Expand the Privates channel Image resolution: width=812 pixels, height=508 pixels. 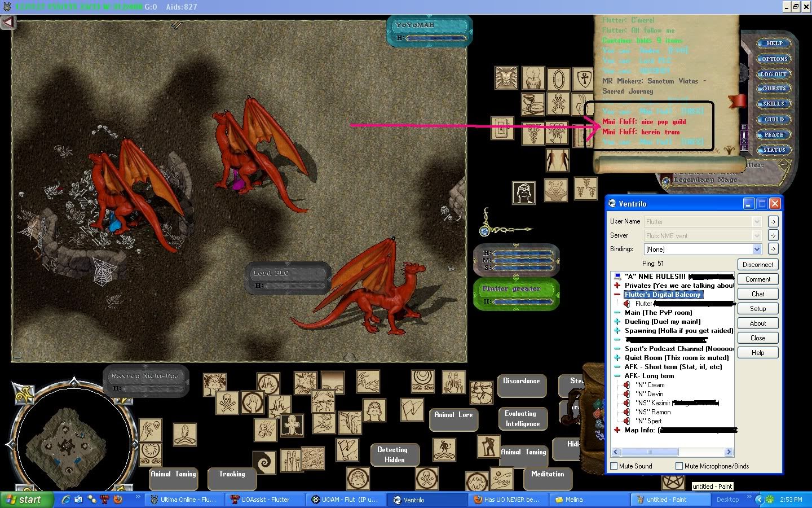click(x=617, y=286)
